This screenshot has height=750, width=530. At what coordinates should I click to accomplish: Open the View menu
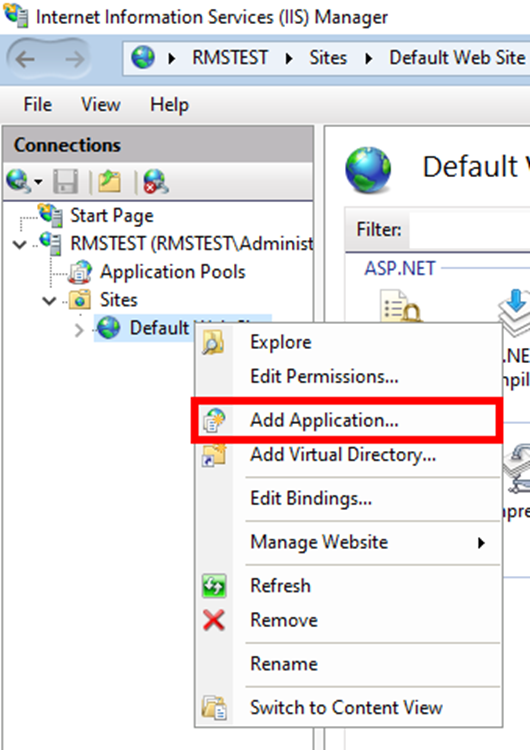(100, 105)
